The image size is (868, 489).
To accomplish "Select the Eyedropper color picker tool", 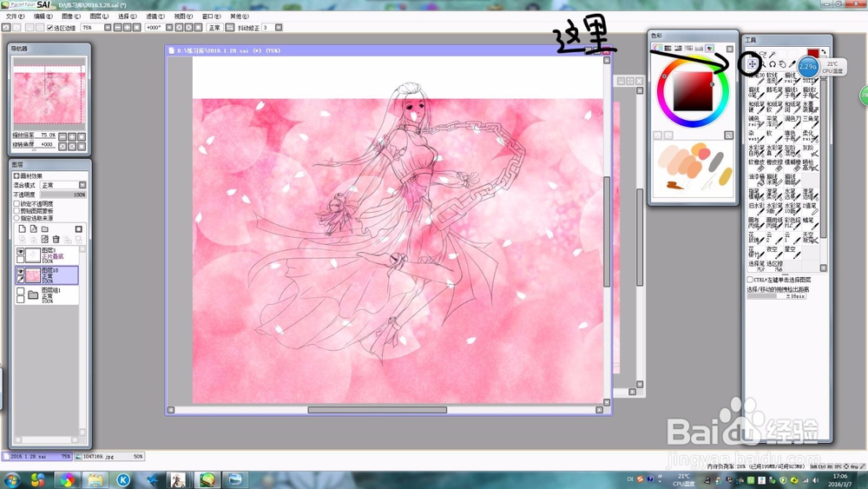I will (x=792, y=63).
